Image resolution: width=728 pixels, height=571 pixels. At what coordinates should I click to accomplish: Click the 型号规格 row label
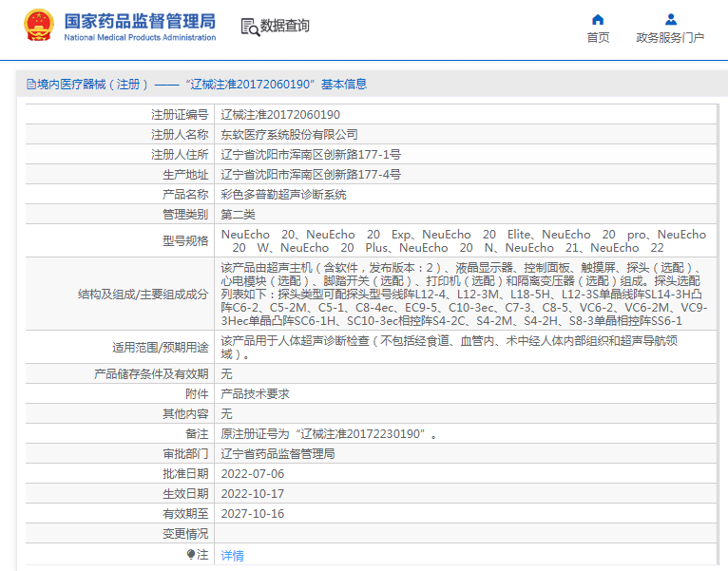point(185,241)
